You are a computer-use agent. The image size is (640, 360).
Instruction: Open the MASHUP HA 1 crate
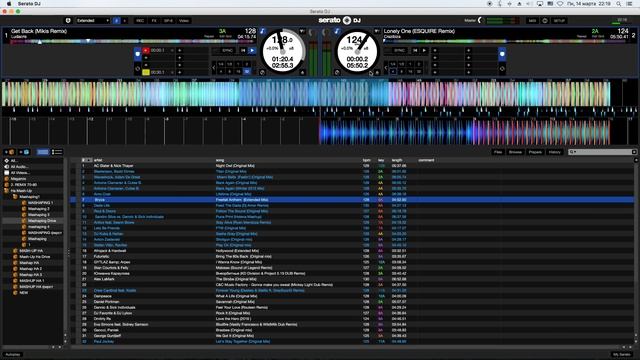click(31, 281)
